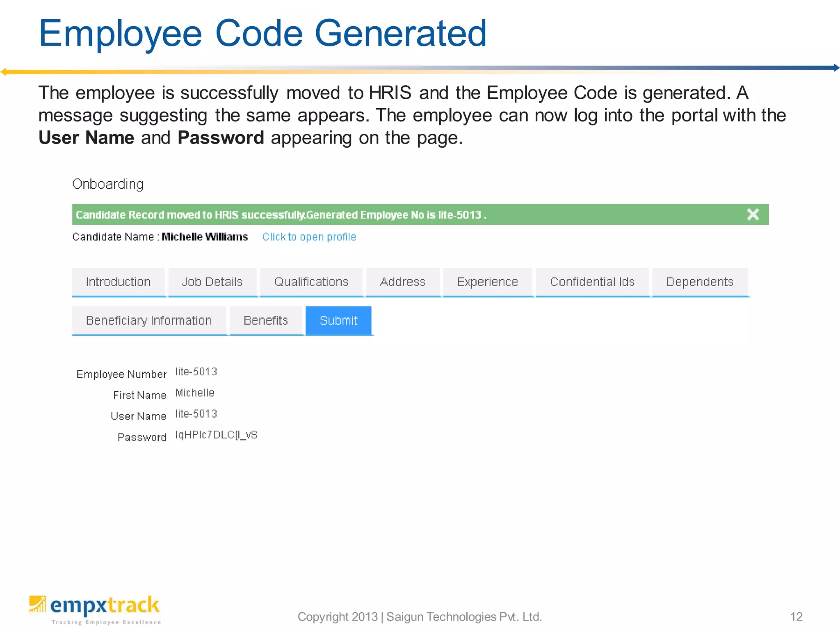Dismiss the green HRIS success message
Image resolution: width=840 pixels, height=630 pixels.
(x=753, y=214)
